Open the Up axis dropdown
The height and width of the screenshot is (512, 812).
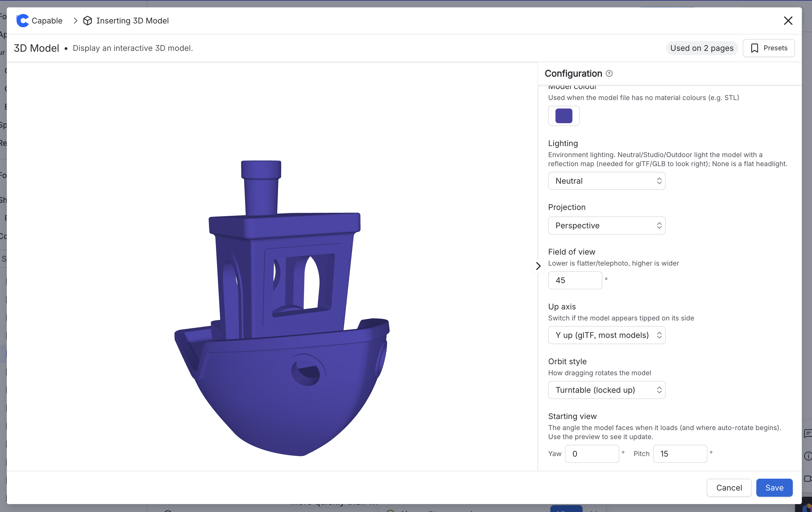(607, 335)
